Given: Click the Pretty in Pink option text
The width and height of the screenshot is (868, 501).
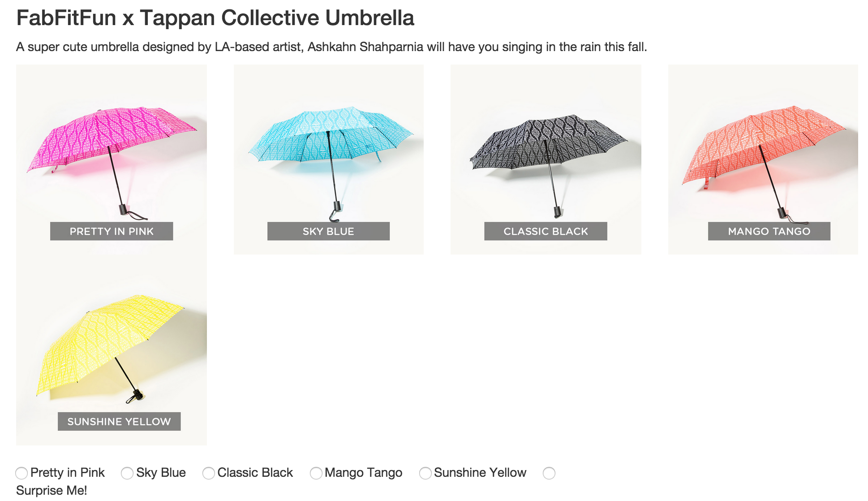Looking at the screenshot, I should (68, 473).
